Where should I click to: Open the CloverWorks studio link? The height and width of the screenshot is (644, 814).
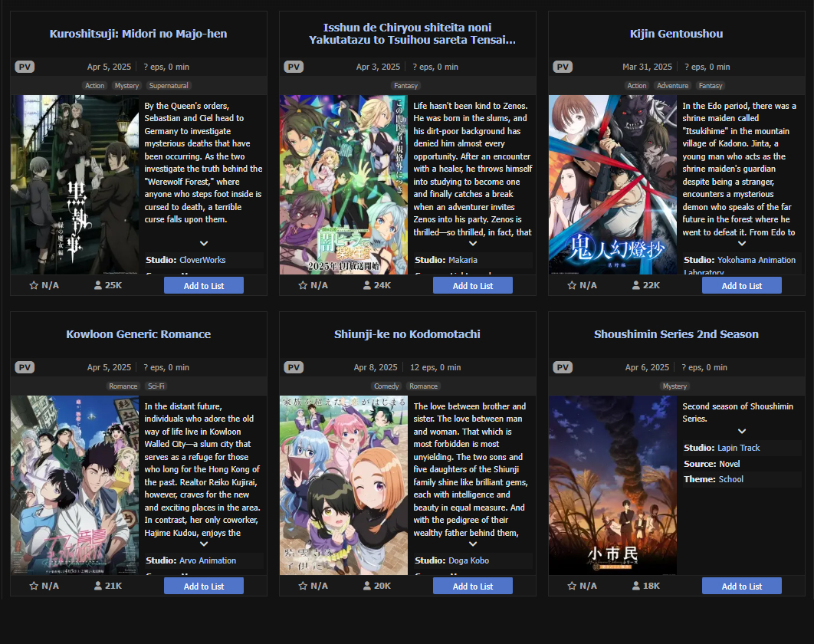click(202, 260)
